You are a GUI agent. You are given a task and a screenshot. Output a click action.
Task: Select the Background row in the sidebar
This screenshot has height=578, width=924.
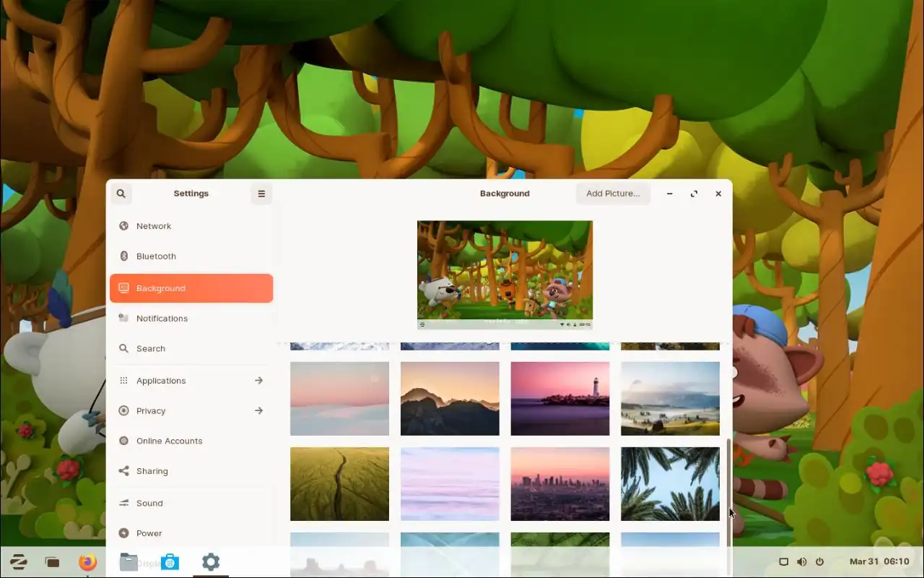point(191,288)
